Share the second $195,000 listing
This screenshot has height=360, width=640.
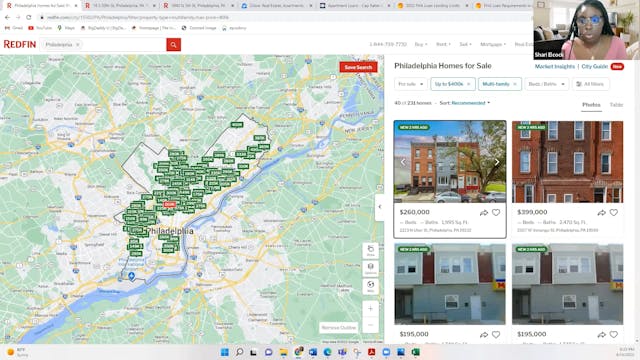602,335
